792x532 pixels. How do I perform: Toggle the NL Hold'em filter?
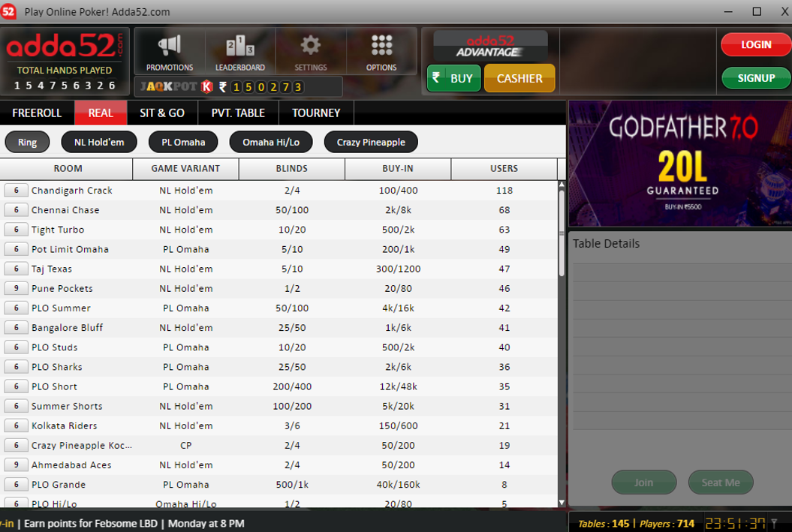coord(99,143)
